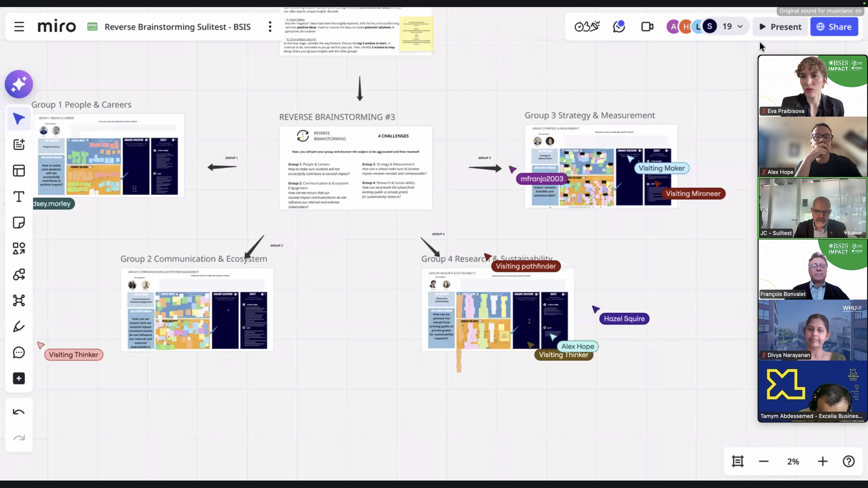Select the mind map diagram tool
Screen dimensions: 868x488
pos(19,300)
